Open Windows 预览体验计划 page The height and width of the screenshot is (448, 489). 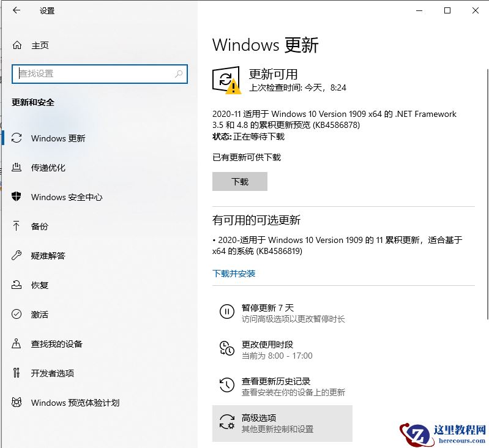pos(75,403)
